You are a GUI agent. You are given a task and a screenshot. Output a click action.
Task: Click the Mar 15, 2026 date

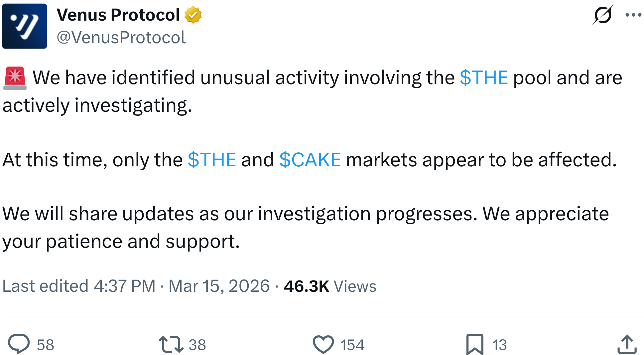(219, 286)
